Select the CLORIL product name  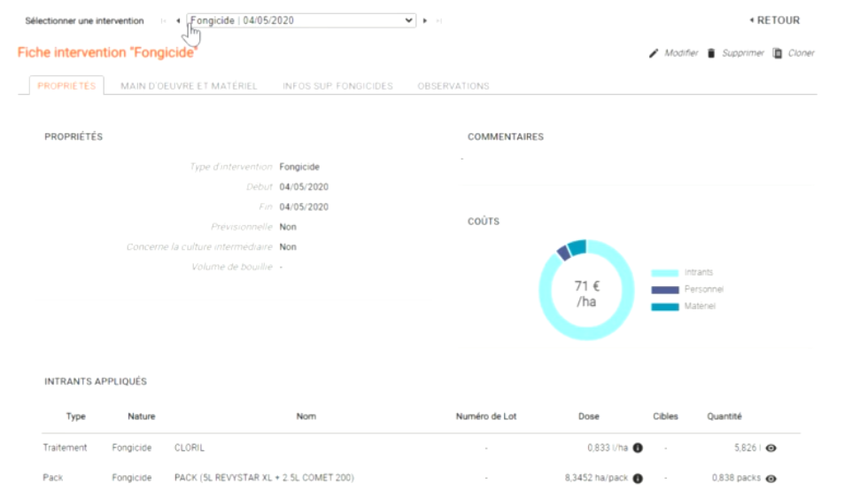[x=190, y=448]
